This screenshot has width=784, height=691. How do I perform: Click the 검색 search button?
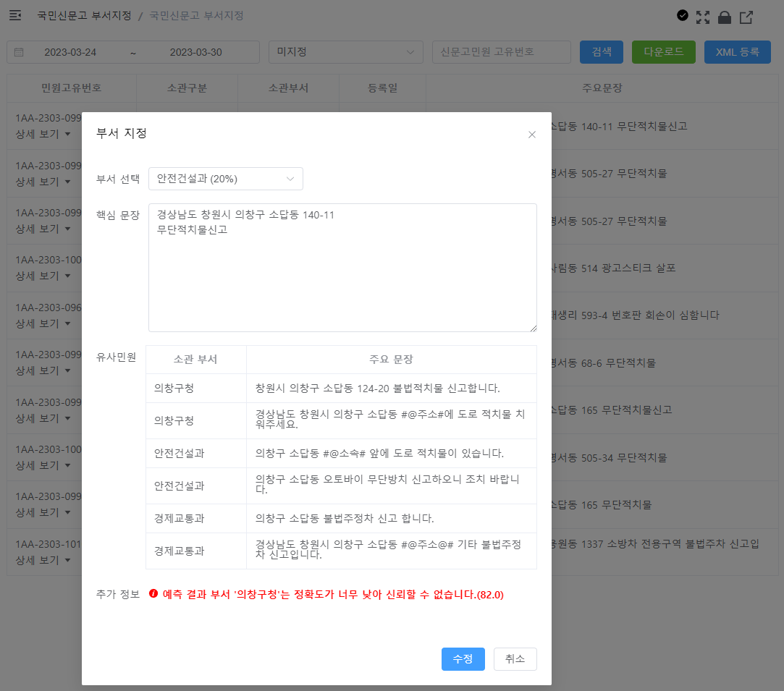pos(601,51)
